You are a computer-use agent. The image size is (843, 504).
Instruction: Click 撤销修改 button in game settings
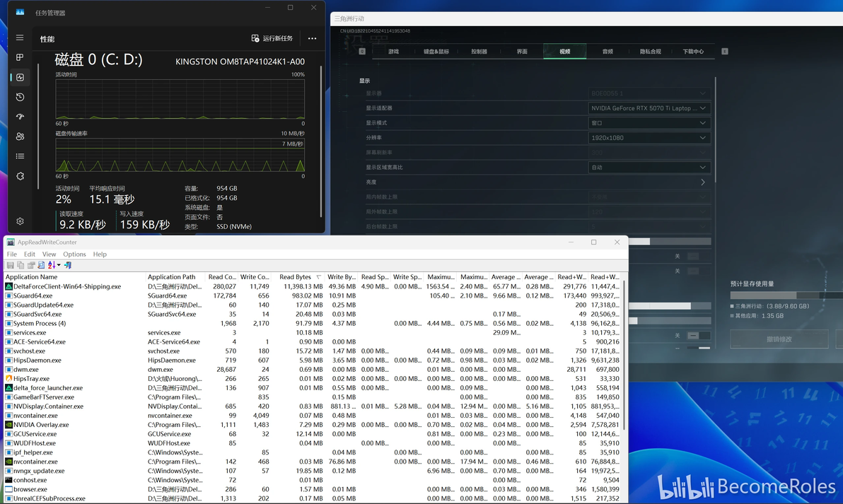pos(779,339)
